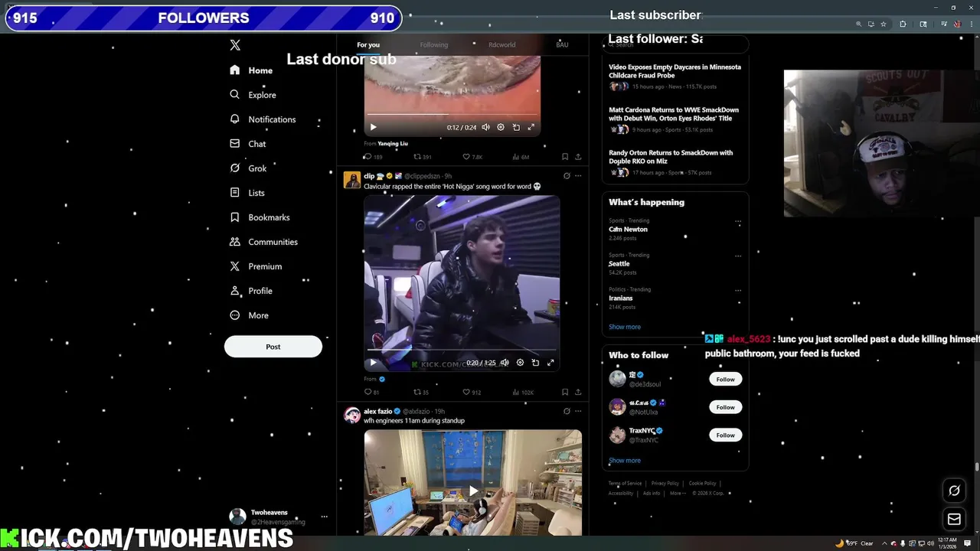Open Randy Orton Double RKO story

671,157
